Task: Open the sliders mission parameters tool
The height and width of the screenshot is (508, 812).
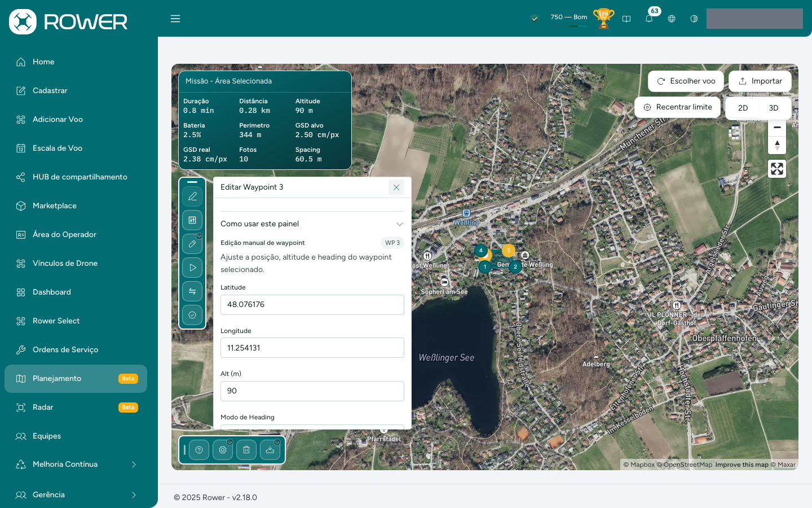Action: click(x=192, y=220)
